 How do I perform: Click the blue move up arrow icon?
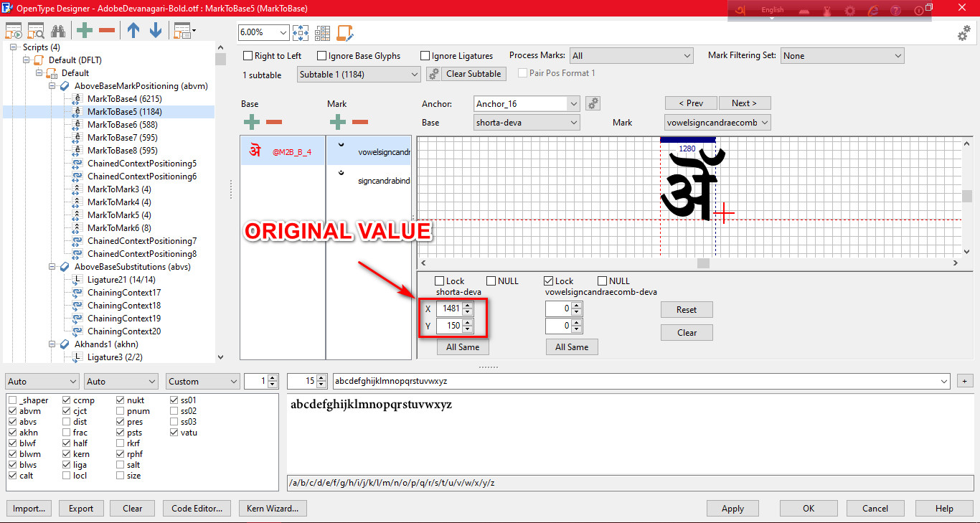coord(133,30)
